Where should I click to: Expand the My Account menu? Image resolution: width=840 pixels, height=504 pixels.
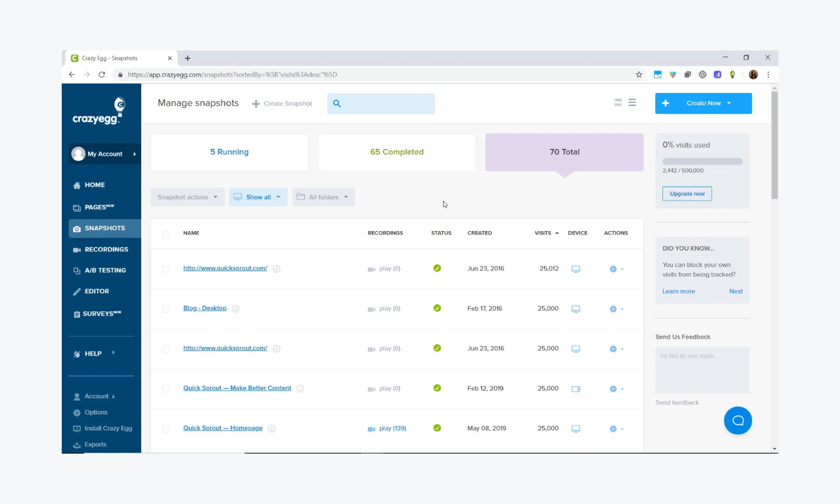point(105,154)
